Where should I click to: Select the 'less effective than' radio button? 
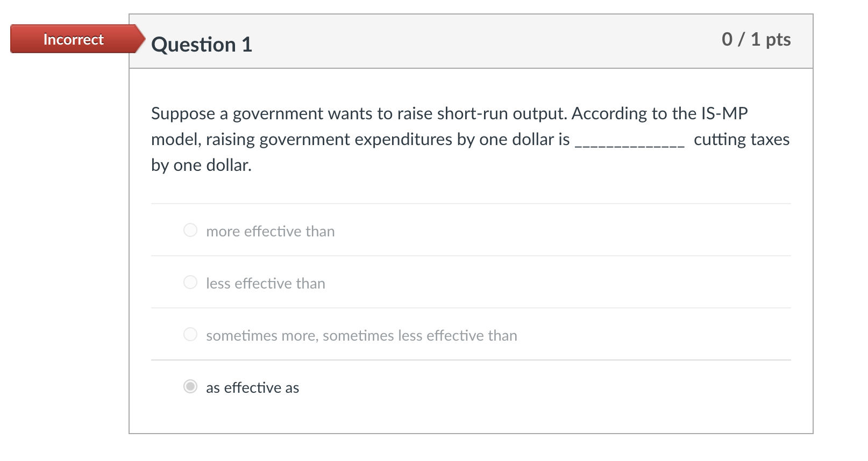click(190, 282)
